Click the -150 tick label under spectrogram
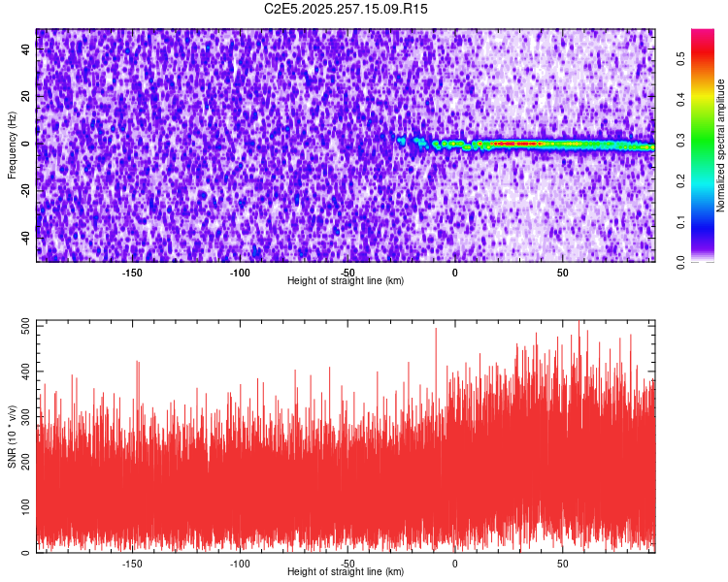This screenshot has height=582, width=728. tap(132, 273)
